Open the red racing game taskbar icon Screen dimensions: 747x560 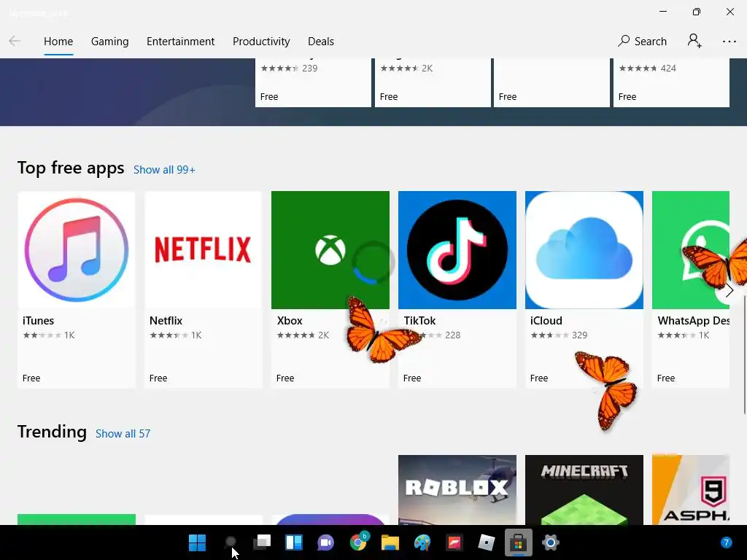pyautogui.click(x=454, y=542)
